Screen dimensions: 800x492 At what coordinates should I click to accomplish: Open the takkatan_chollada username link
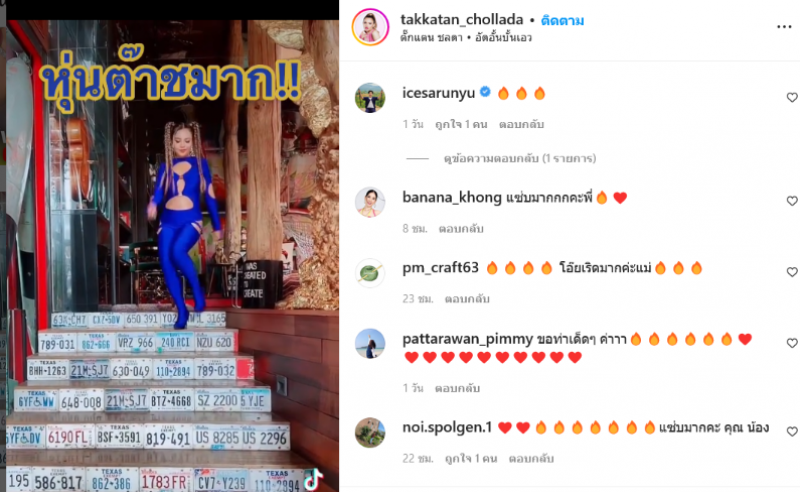pos(462,19)
